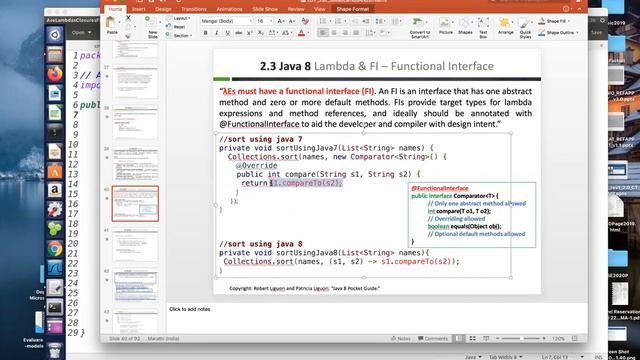Click the Shape Fill button
Image resolution: width=640 pixels, height=360 pixels.
click(x=553, y=21)
